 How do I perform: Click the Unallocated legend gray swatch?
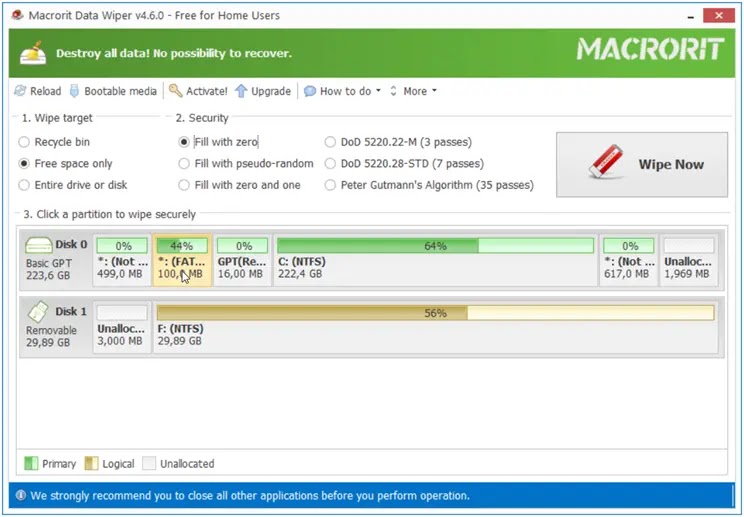coord(149,463)
